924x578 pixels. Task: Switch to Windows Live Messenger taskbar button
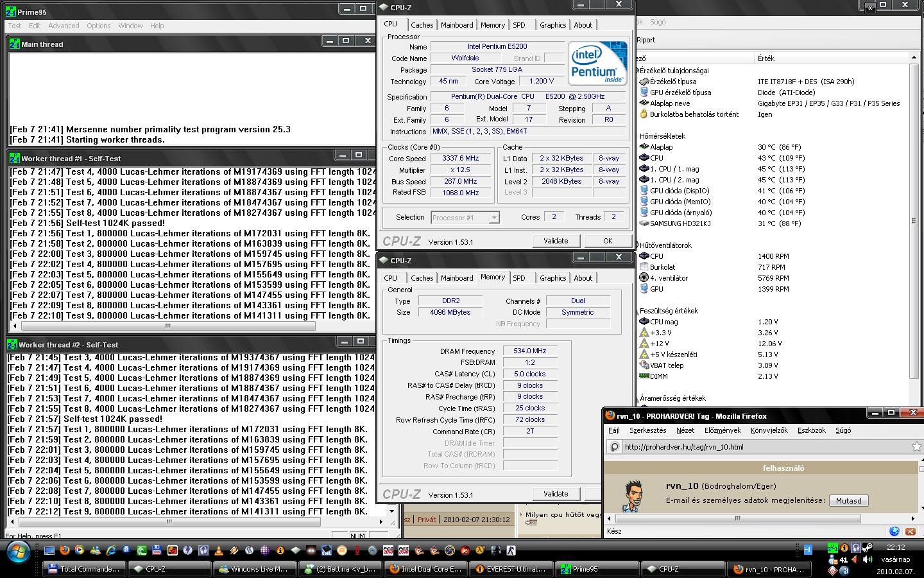[x=255, y=569]
